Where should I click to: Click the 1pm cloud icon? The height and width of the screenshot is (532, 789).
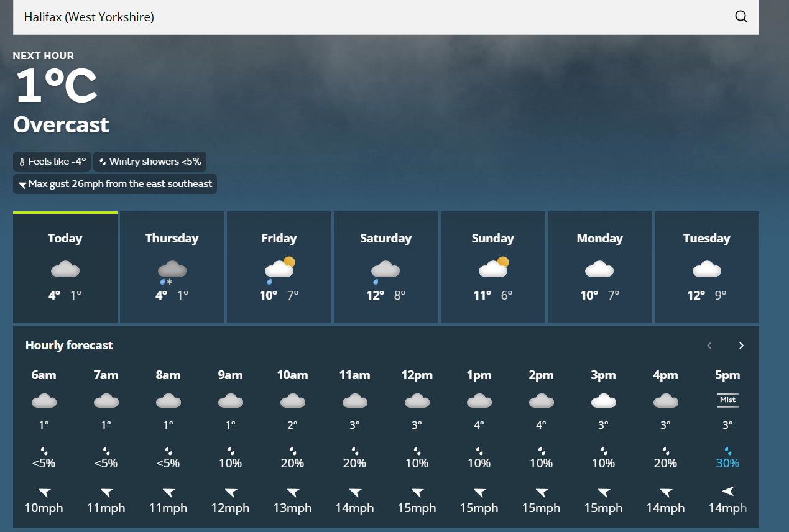479,401
